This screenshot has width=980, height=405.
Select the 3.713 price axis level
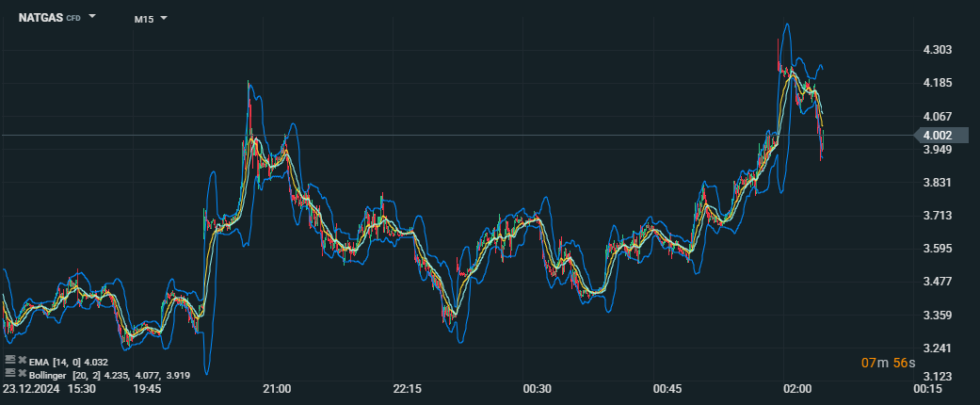pyautogui.click(x=938, y=216)
